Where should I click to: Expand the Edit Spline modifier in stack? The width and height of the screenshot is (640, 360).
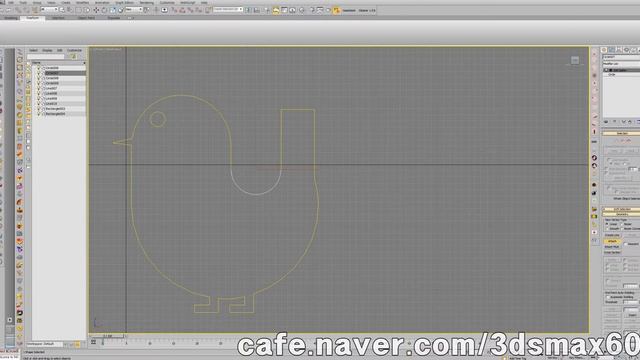pyautogui.click(x=606, y=70)
